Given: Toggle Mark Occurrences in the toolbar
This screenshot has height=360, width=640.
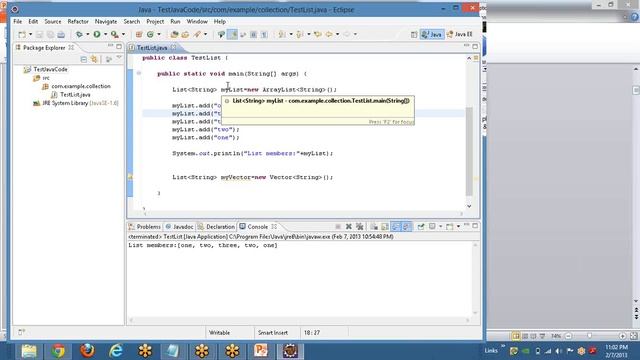Looking at the screenshot, I should point(232,35).
